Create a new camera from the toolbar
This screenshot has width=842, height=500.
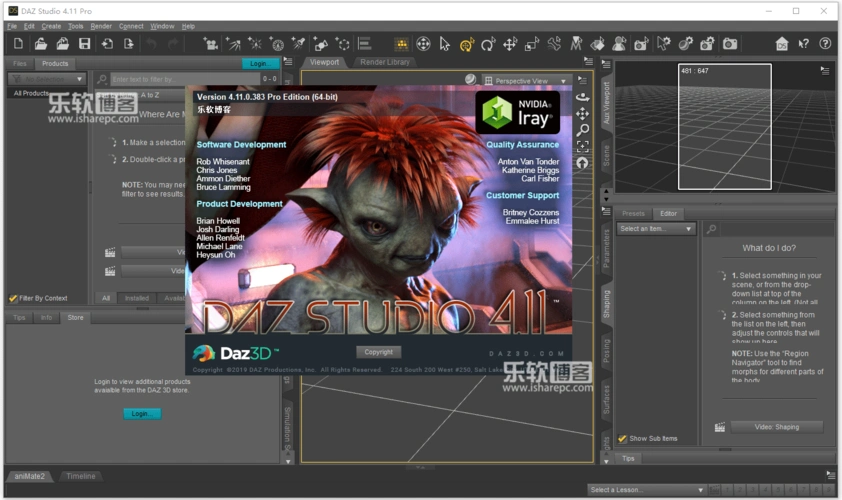pos(210,44)
